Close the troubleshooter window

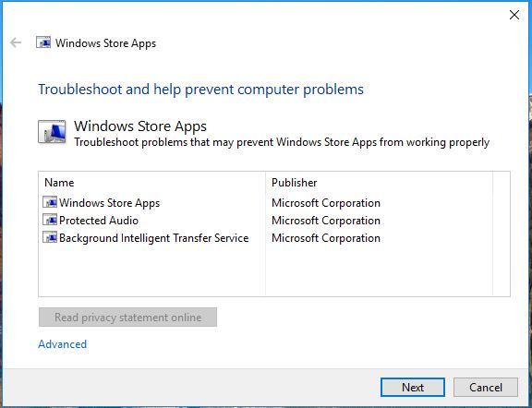click(x=514, y=15)
